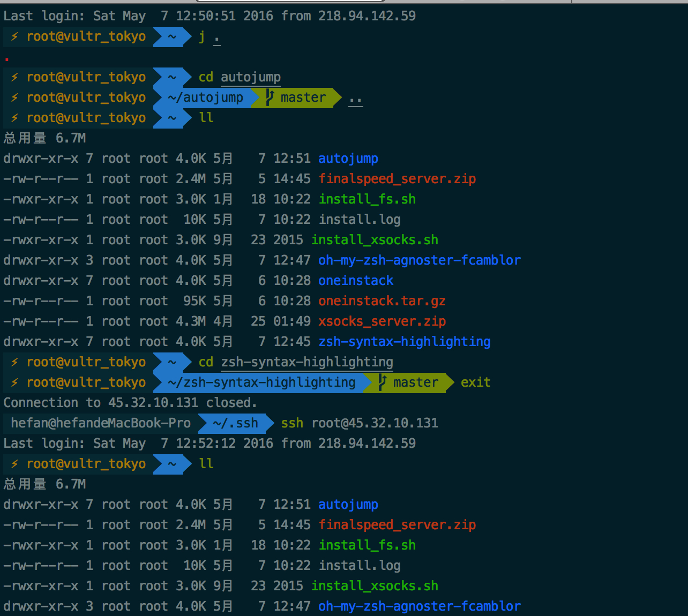Click the '~' path segment before 'cd zsh-syntax-highlighting'
The height and width of the screenshot is (616, 688).
pyautogui.click(x=172, y=362)
